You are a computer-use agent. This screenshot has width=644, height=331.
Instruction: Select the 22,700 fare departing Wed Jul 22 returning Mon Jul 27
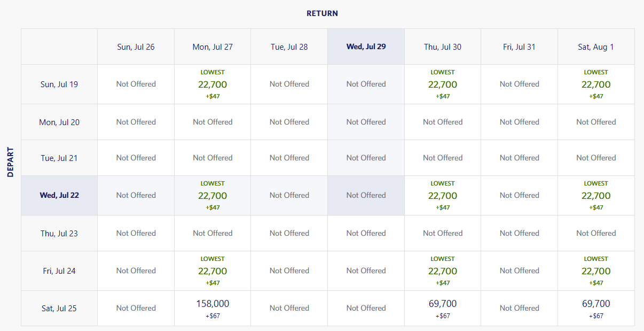(x=212, y=195)
